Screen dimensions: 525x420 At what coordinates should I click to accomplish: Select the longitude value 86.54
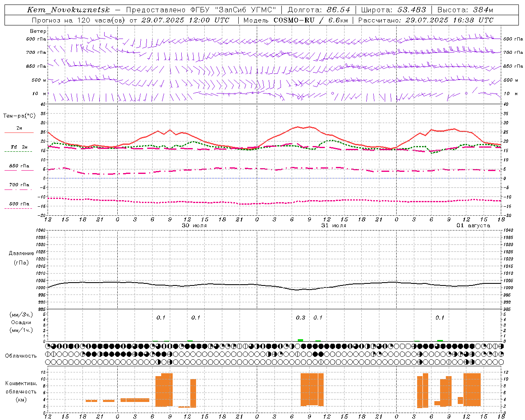click(339, 10)
